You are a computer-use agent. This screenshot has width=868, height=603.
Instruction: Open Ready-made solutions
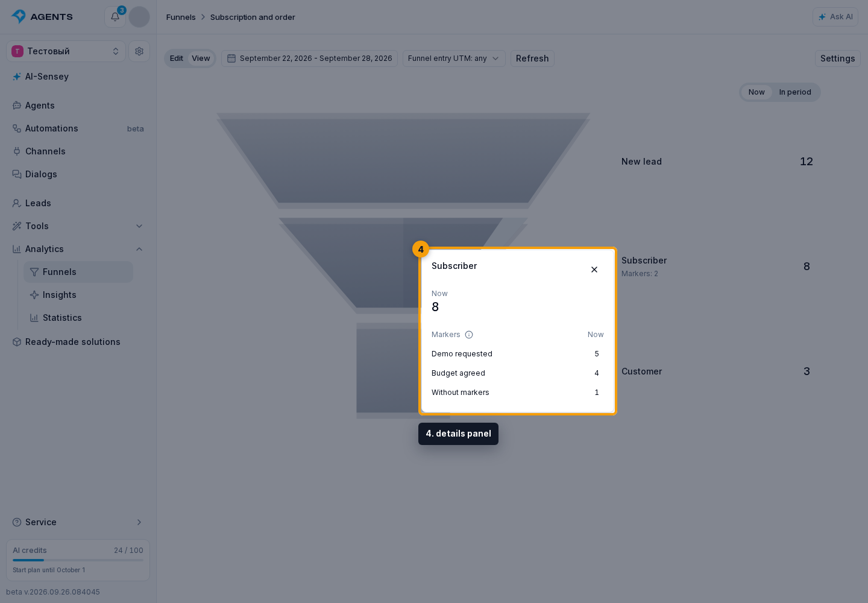point(78,342)
